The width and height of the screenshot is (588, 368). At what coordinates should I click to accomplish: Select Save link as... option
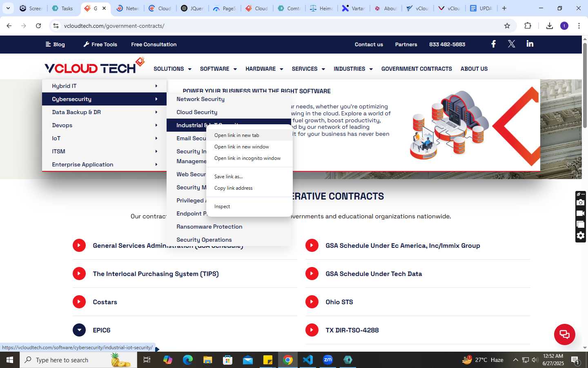click(x=249, y=177)
